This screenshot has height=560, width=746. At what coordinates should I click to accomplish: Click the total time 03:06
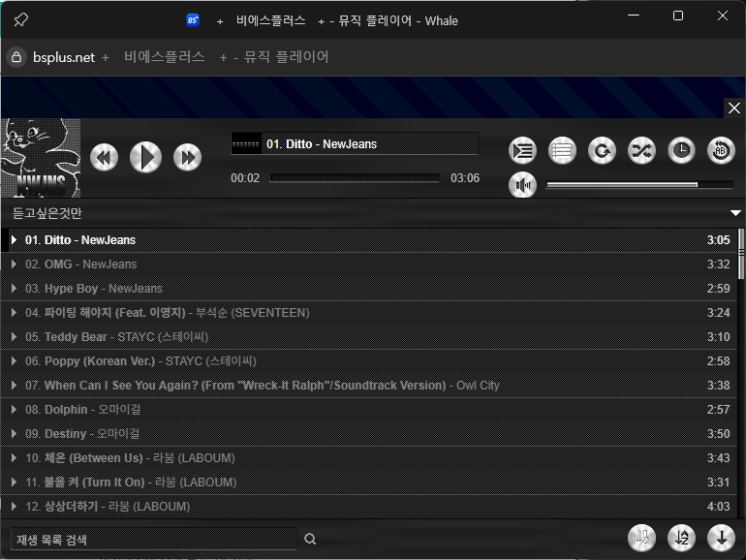tap(465, 178)
